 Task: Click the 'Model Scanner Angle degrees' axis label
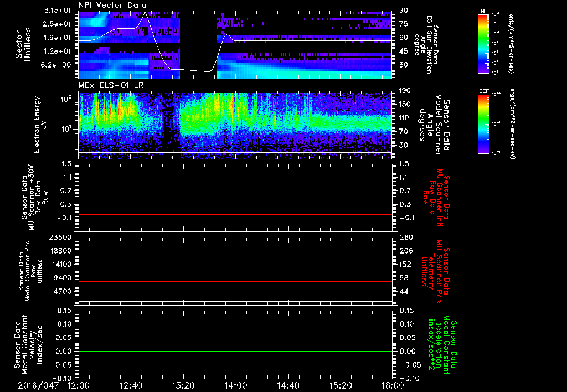coord(434,125)
